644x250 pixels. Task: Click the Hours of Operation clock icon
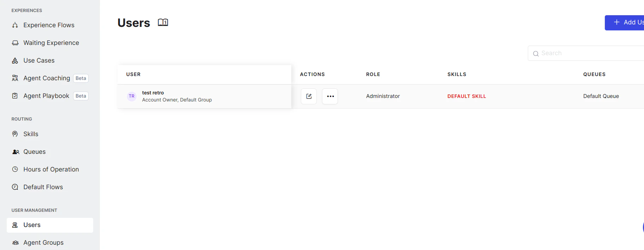point(15,169)
